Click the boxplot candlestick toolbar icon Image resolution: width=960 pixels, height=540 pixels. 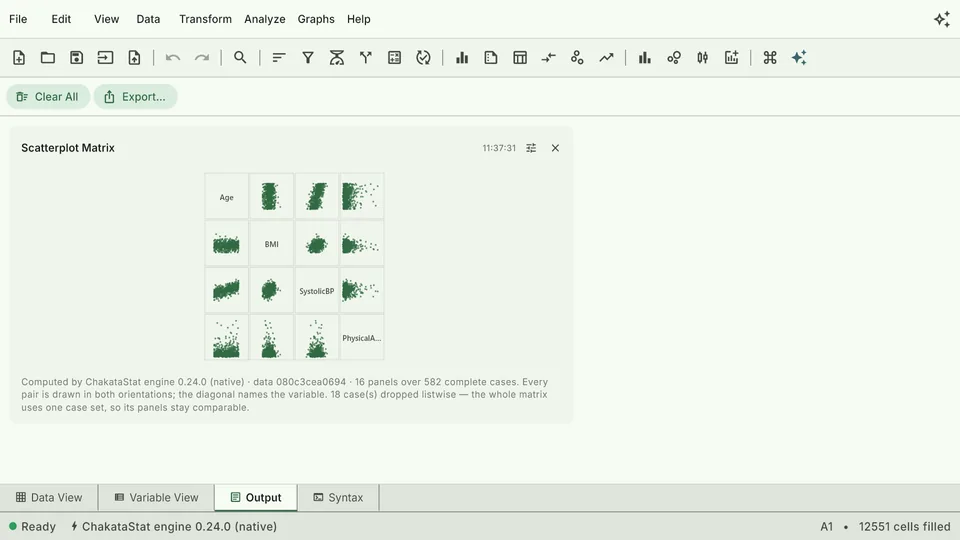[x=702, y=58]
